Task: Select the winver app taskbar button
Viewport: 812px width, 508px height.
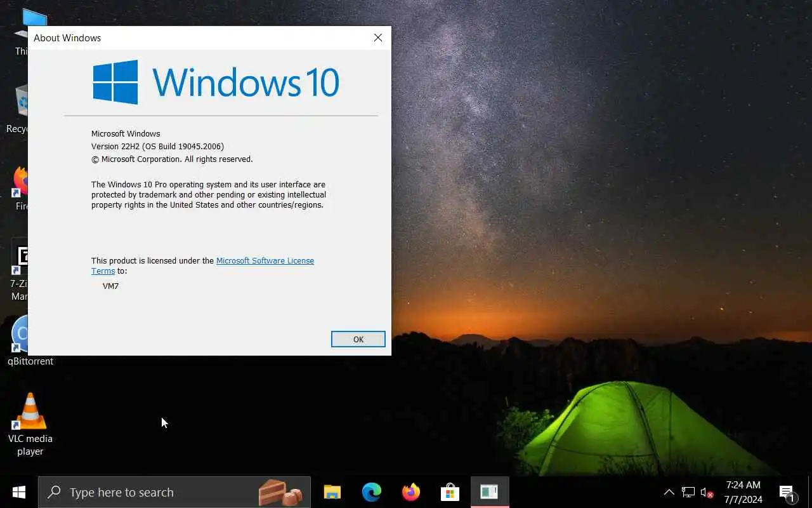Action: (x=490, y=492)
